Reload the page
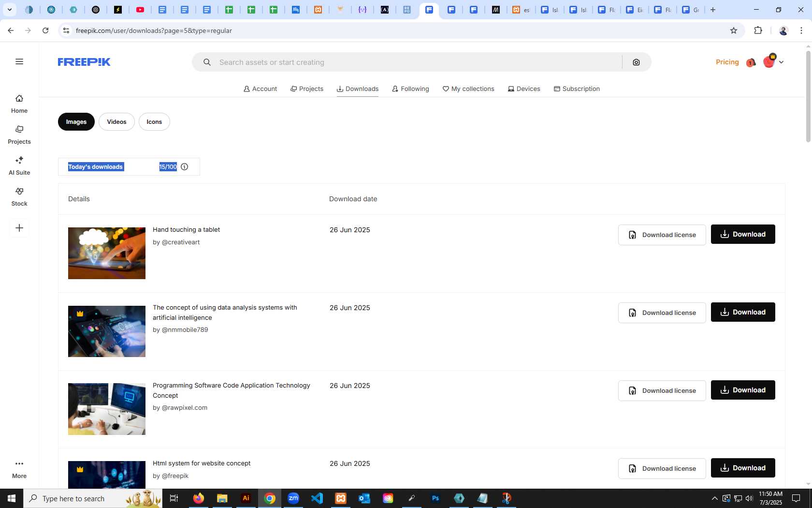The image size is (812, 508). click(x=45, y=30)
